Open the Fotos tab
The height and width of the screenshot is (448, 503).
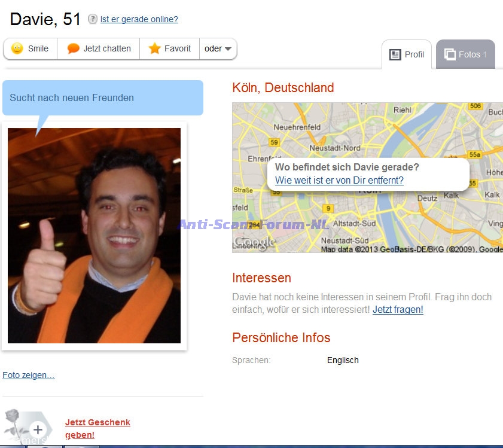coord(465,54)
